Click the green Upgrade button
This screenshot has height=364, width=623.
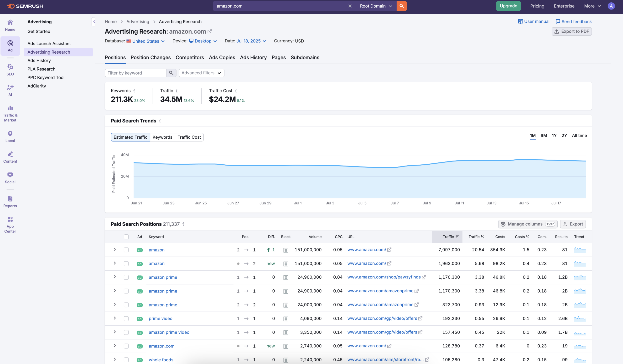pyautogui.click(x=508, y=6)
